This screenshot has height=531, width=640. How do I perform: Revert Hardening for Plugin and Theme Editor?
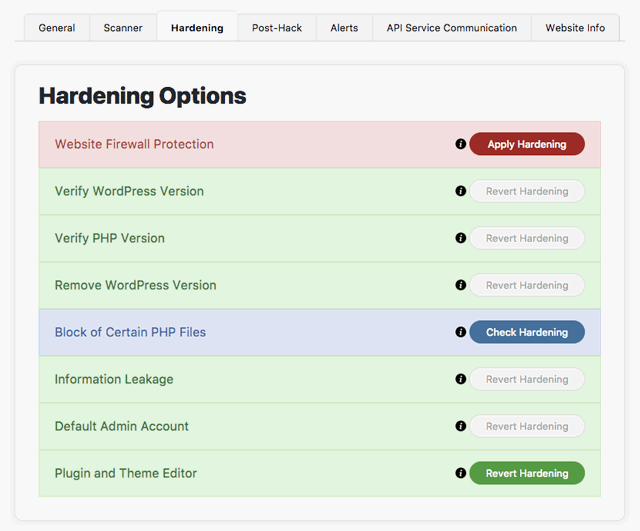[x=527, y=473]
